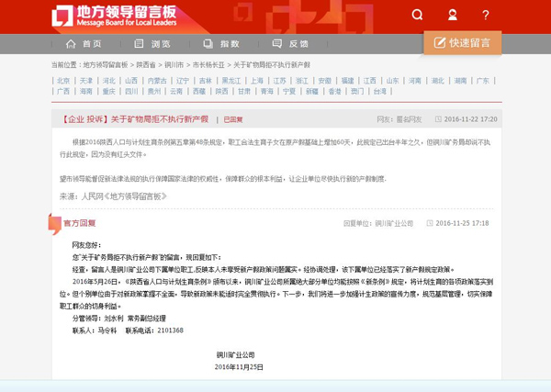Click the pencil icon on 快速留言
The height and width of the screenshot is (392, 551).
pos(439,43)
